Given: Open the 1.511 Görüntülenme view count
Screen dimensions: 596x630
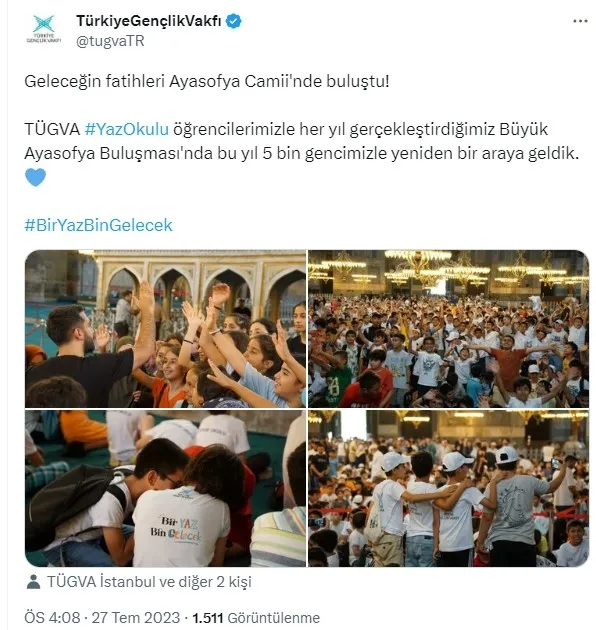Looking at the screenshot, I should [x=256, y=618].
